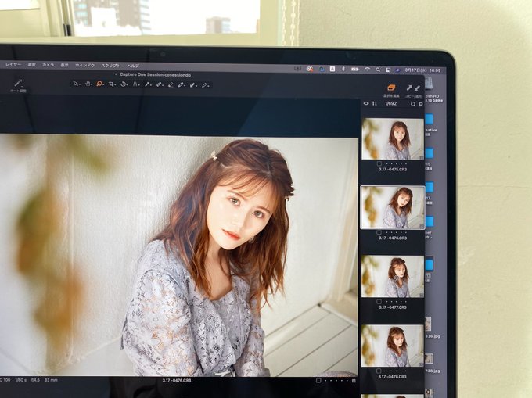
Task: Select thumbnail 3.17 -0478.CR3
Action: tap(393, 346)
